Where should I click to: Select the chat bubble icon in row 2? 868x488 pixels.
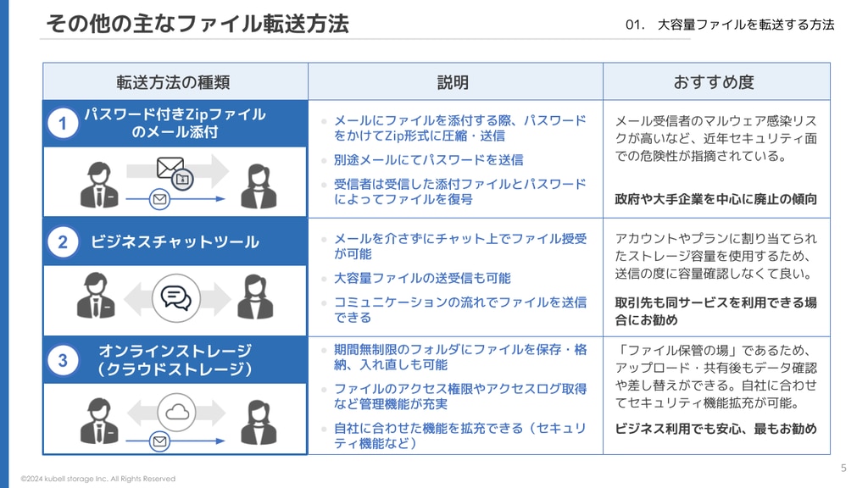[176, 298]
